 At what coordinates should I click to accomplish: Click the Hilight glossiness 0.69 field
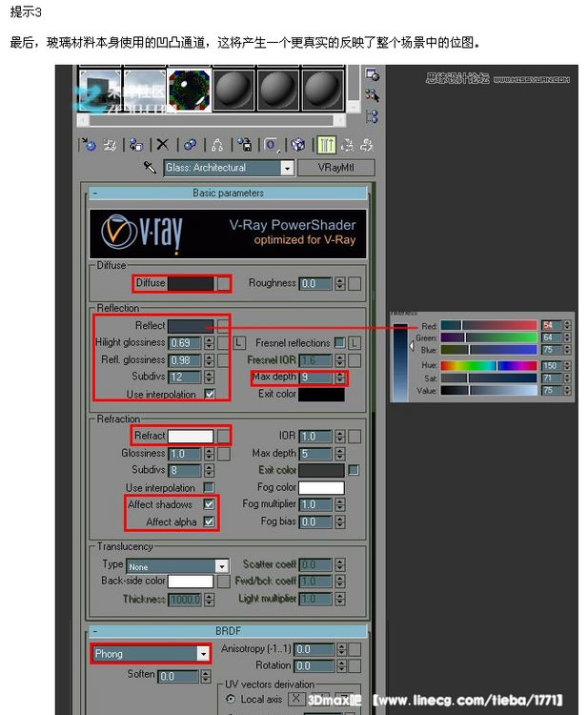[185, 343]
